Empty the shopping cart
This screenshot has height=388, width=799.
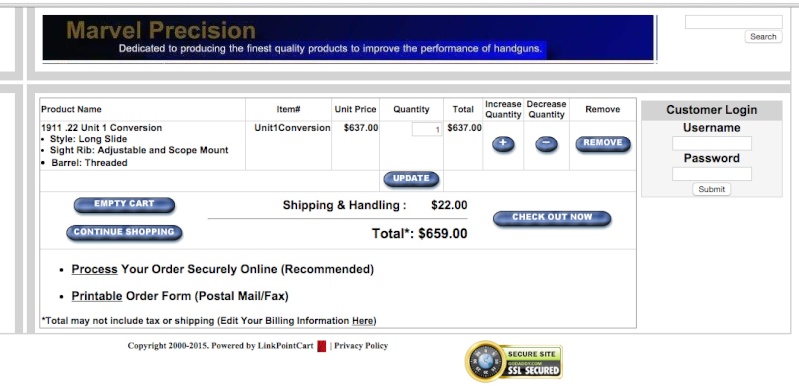tap(124, 204)
